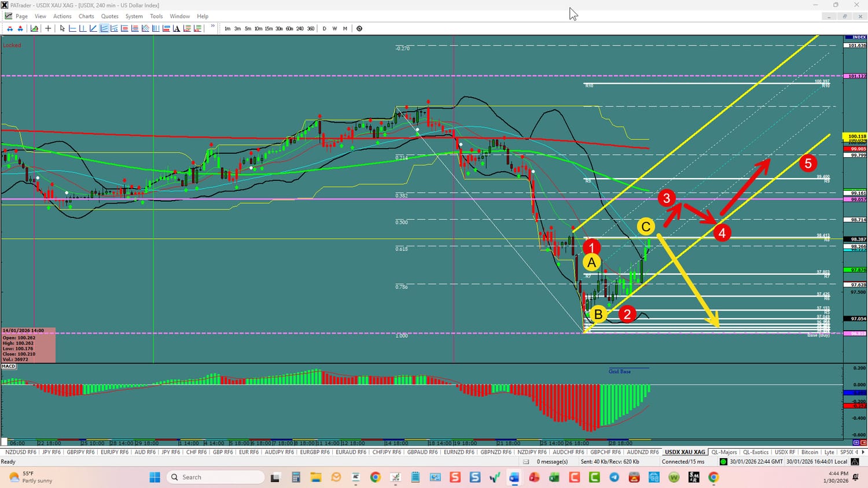Switch to the QL-Exotics tab

tap(756, 452)
